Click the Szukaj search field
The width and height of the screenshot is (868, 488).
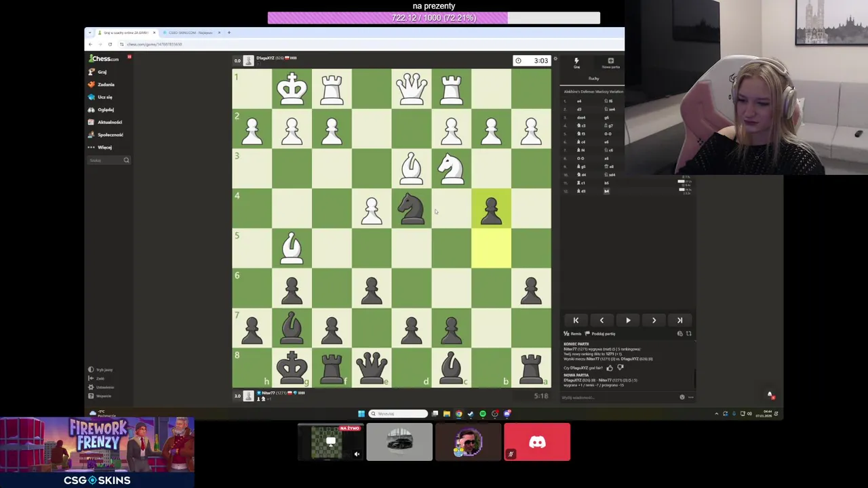pyautogui.click(x=108, y=160)
